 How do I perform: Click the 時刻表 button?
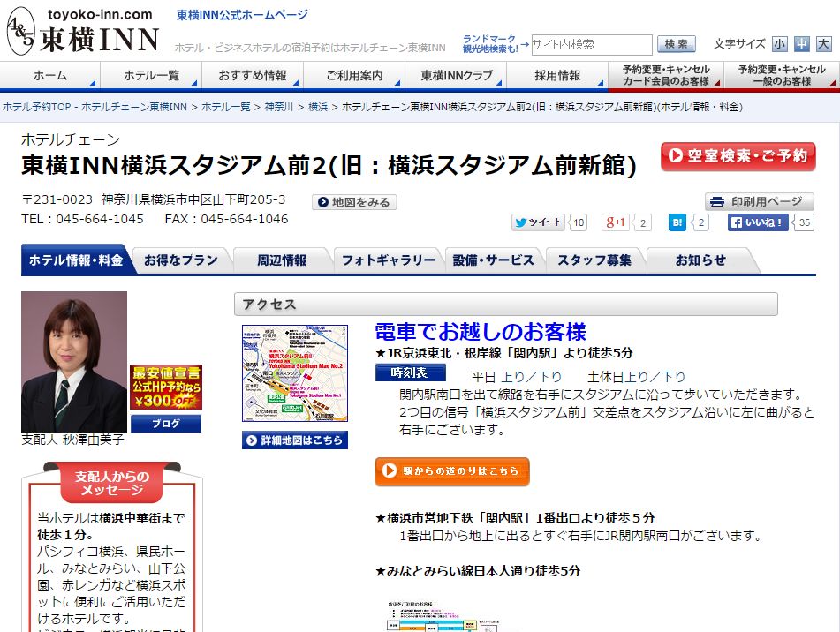click(x=410, y=372)
